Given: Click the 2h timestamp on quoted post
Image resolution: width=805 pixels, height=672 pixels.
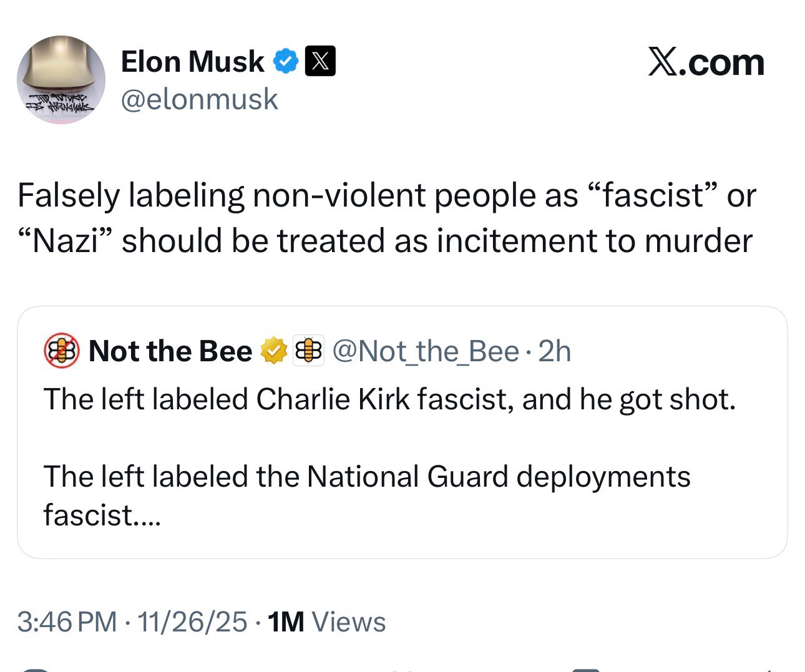Looking at the screenshot, I should (554, 351).
